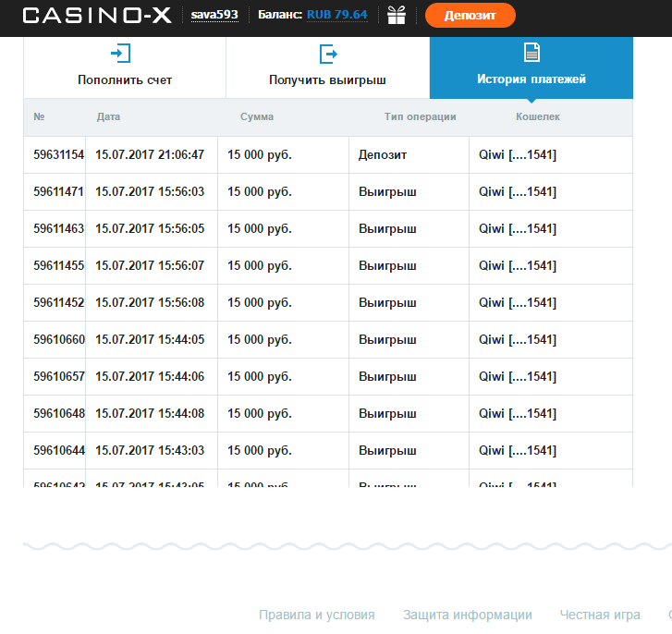Switch to the Получить выигрыш tab
This screenshot has width=672, height=634.
[x=327, y=79]
